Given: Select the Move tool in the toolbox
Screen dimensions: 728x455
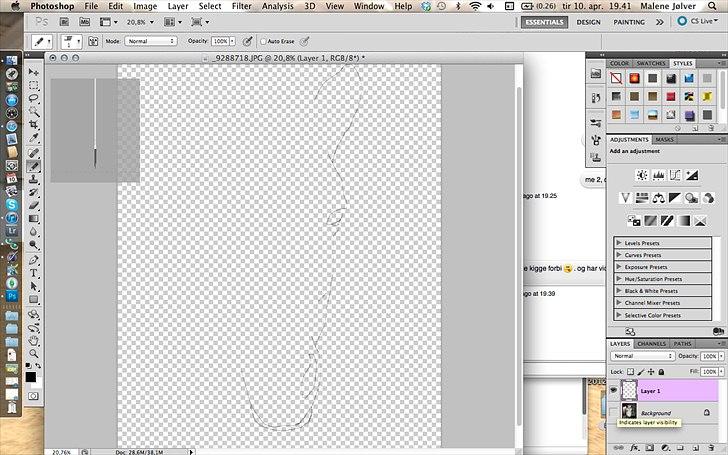Looking at the screenshot, I should 33,73.
